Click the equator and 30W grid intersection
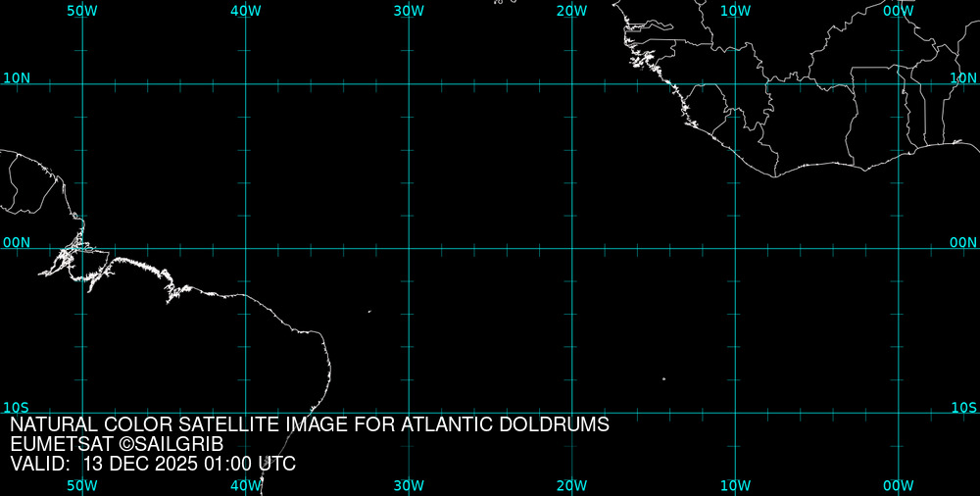 (x=409, y=248)
